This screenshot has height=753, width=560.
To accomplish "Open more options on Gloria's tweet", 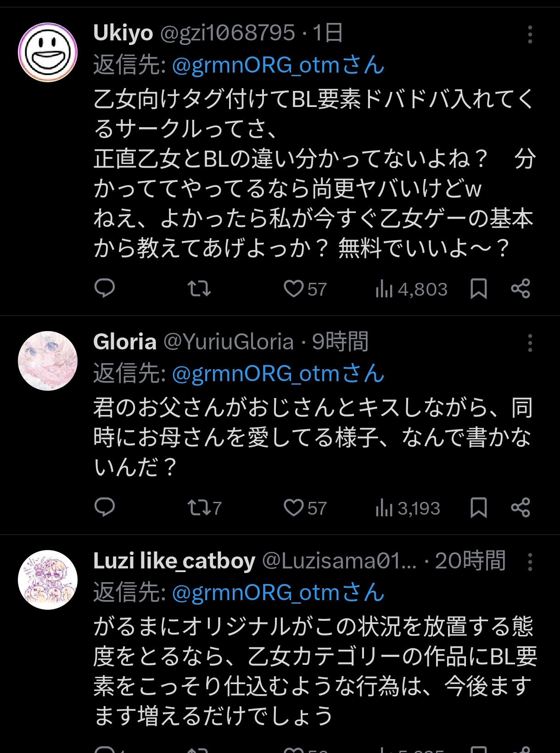I will coord(530,343).
